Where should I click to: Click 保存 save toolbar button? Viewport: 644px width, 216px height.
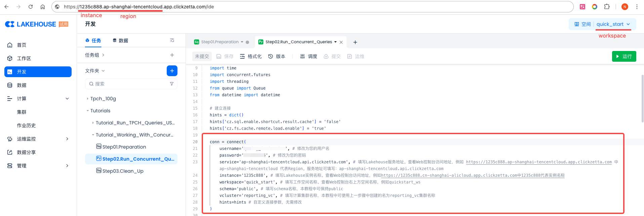point(225,56)
